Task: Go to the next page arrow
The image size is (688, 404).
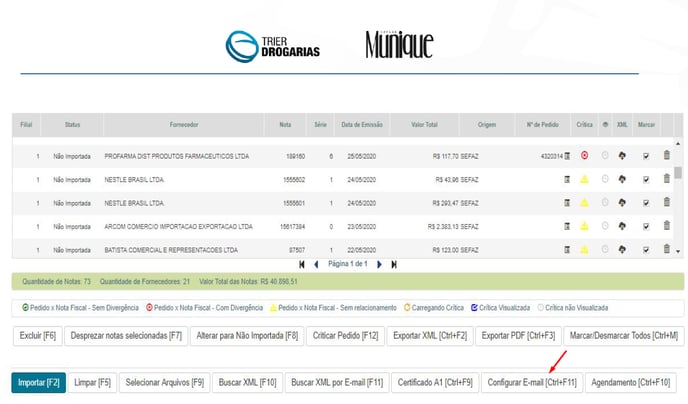Action: [379, 265]
